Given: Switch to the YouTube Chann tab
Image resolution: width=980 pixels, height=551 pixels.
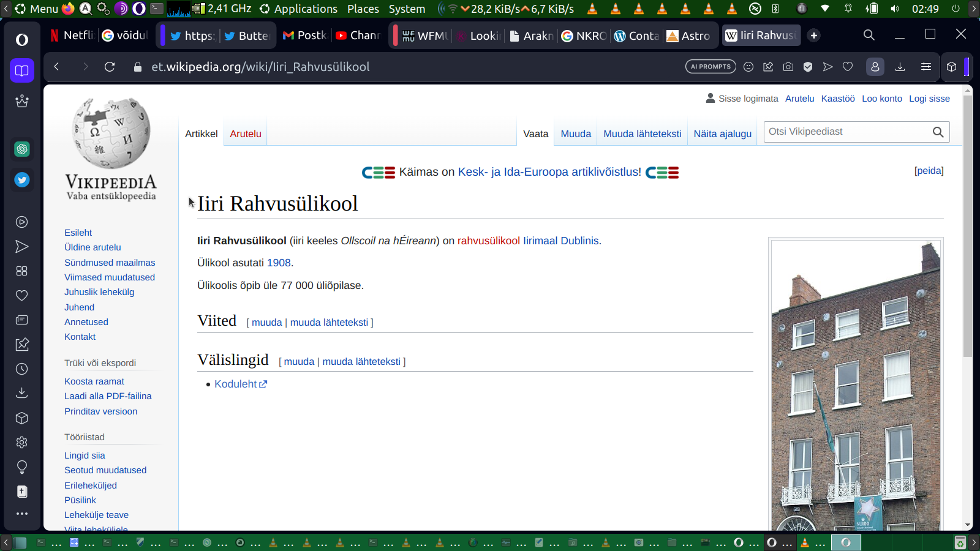Looking at the screenshot, I should tap(358, 36).
